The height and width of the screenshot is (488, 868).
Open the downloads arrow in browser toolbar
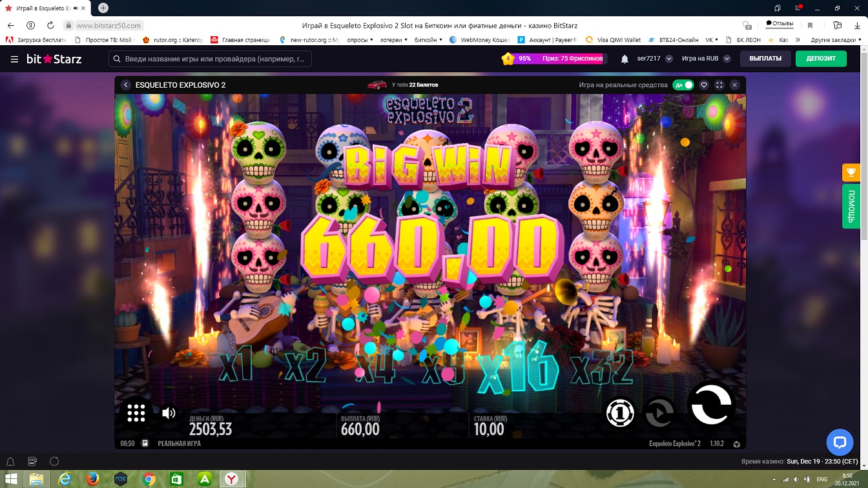[858, 25]
